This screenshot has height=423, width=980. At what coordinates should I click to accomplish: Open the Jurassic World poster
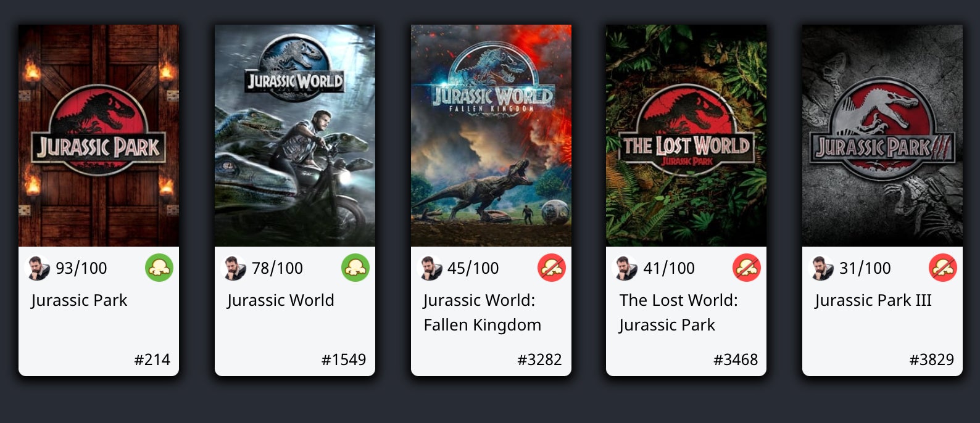(295, 136)
